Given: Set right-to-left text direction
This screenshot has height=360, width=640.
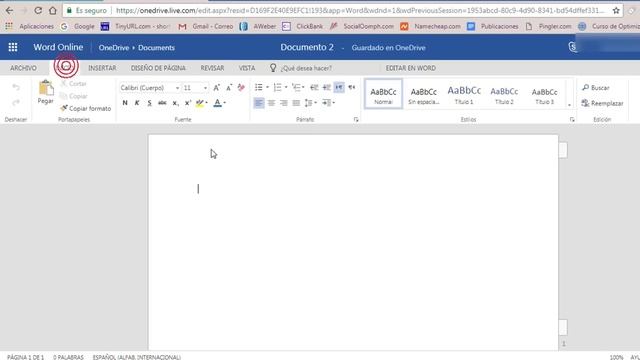Looking at the screenshot, I should click(x=351, y=87).
